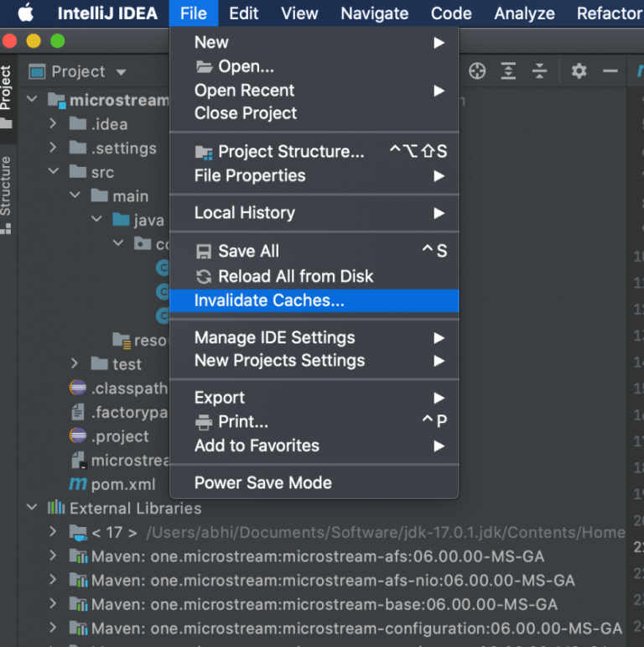The width and height of the screenshot is (644, 647).
Task: Click the Collapse All icon in the Project toolbar
Action: coord(539,71)
